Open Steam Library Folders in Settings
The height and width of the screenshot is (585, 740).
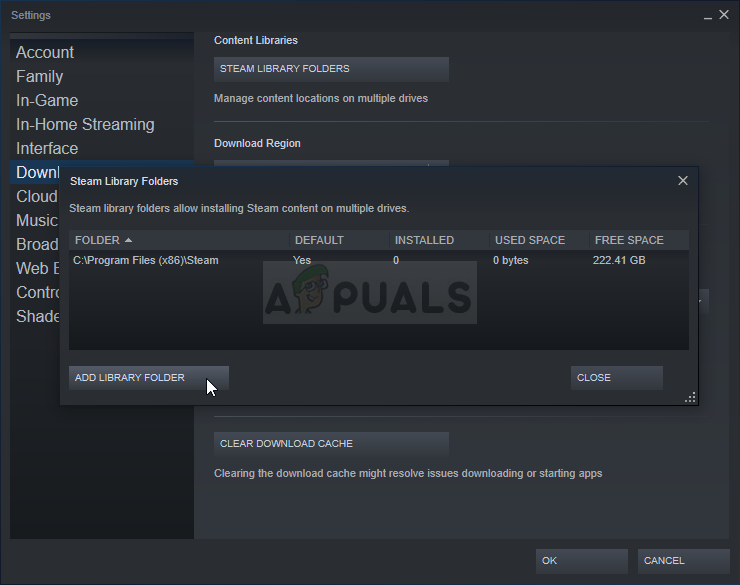(331, 69)
